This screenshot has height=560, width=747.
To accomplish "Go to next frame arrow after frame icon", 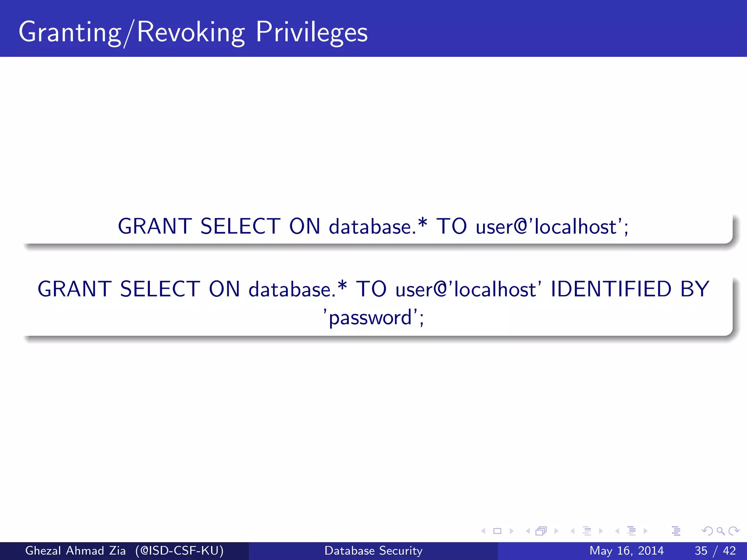I will pyautogui.click(x=556, y=531).
